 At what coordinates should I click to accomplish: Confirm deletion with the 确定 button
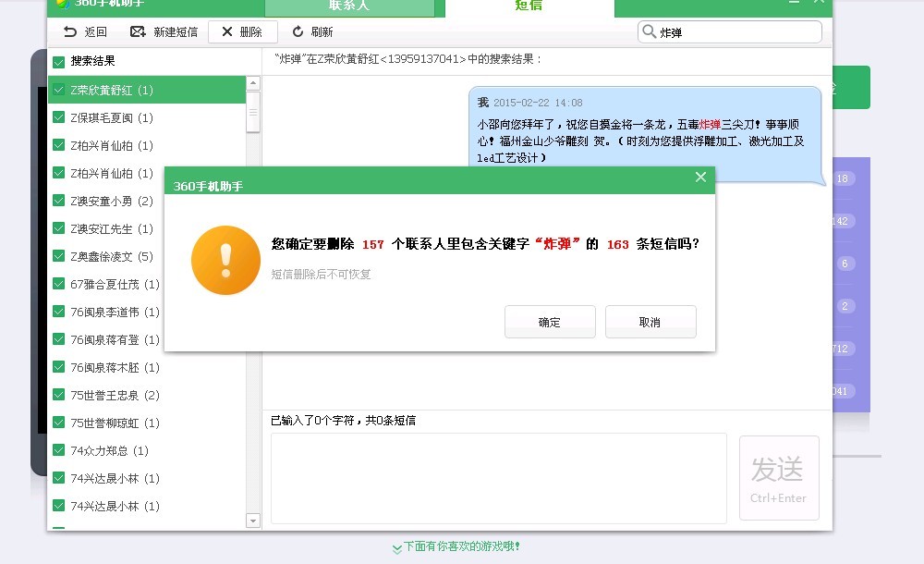pyautogui.click(x=550, y=322)
